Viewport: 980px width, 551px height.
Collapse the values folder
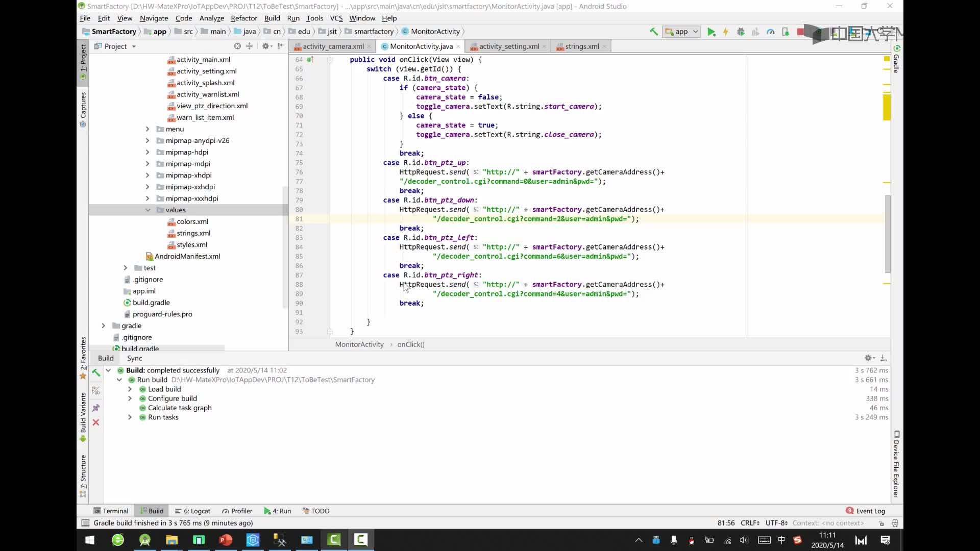coord(148,210)
